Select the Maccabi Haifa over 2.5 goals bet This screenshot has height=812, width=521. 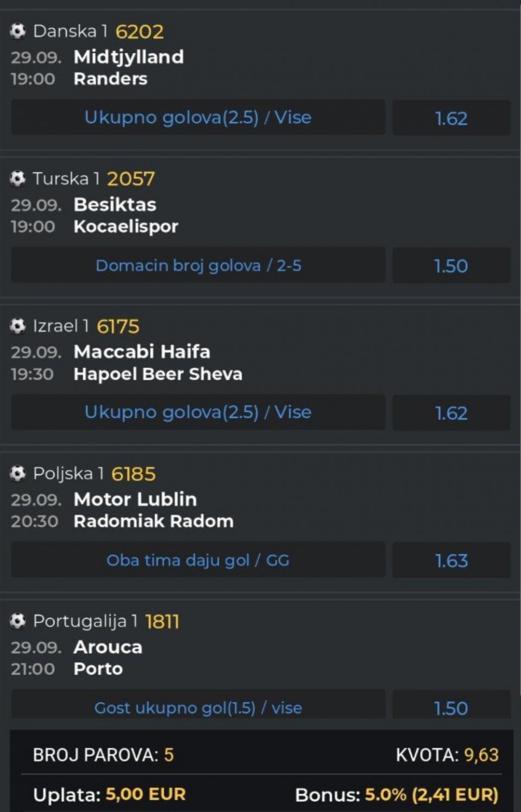pos(198,412)
